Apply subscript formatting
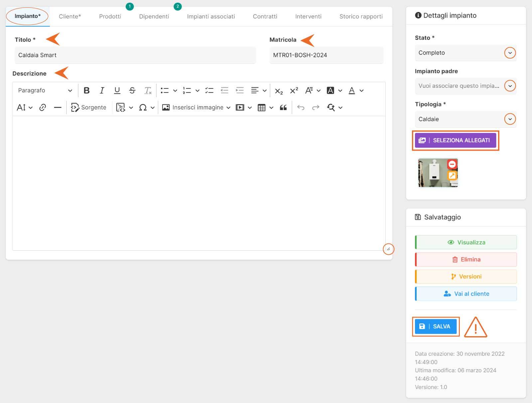Screen dimensions: 532x403 (279, 91)
